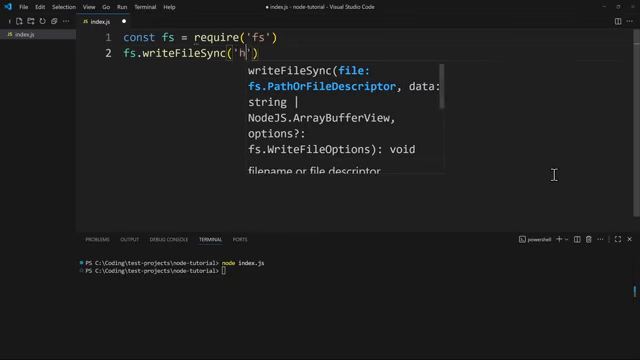This screenshot has height=360, width=640.
Task: Switch to the Output panel tab
Action: (x=129, y=240)
